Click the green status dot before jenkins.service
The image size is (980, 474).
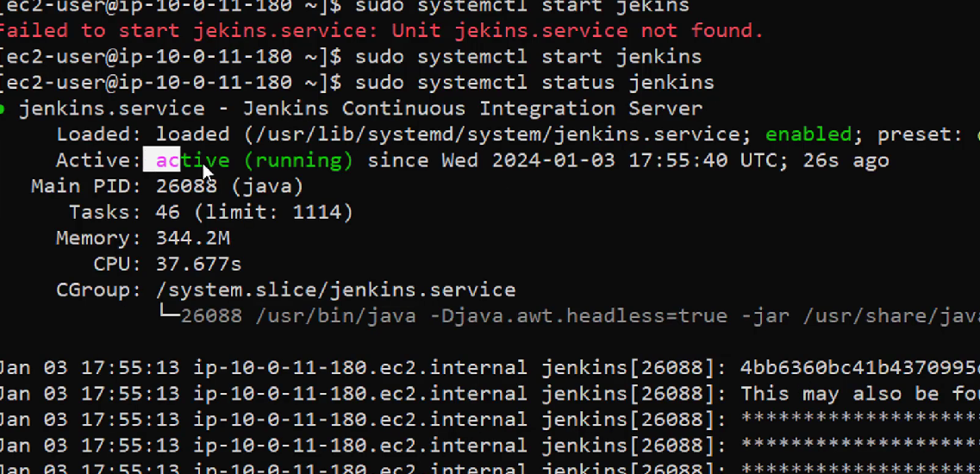click(x=3, y=109)
